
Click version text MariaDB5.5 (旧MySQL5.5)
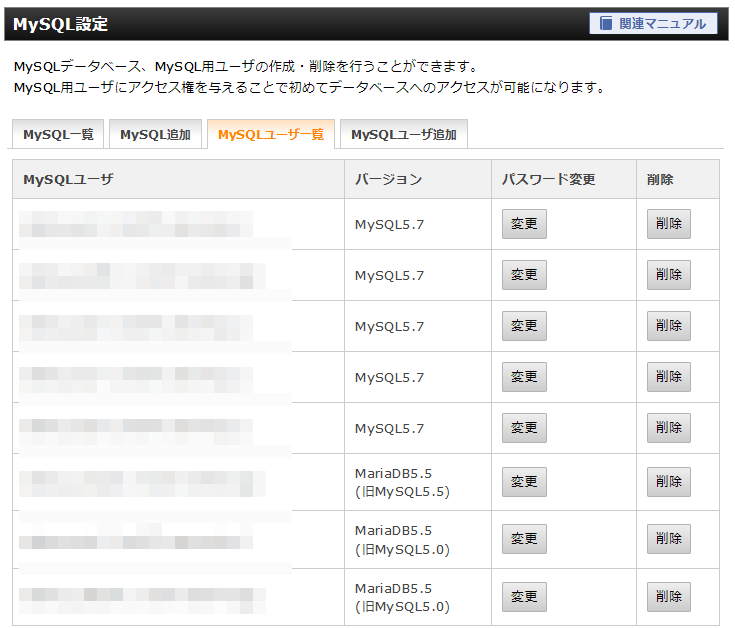coord(402,482)
